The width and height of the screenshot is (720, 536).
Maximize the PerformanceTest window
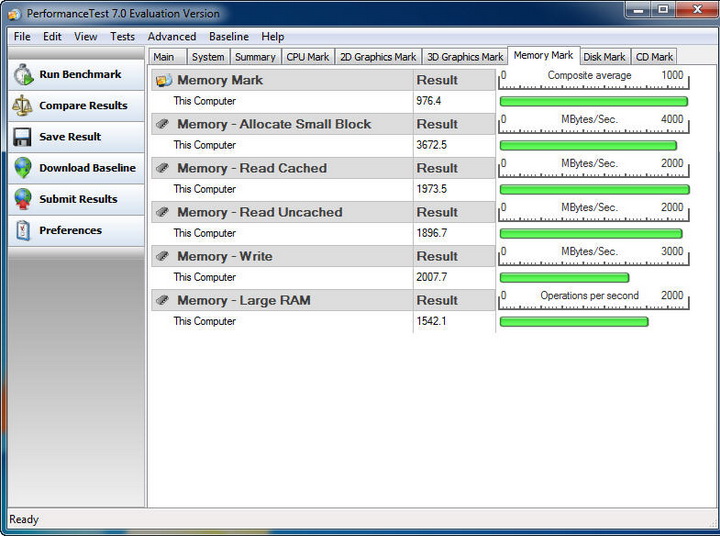pos(663,10)
